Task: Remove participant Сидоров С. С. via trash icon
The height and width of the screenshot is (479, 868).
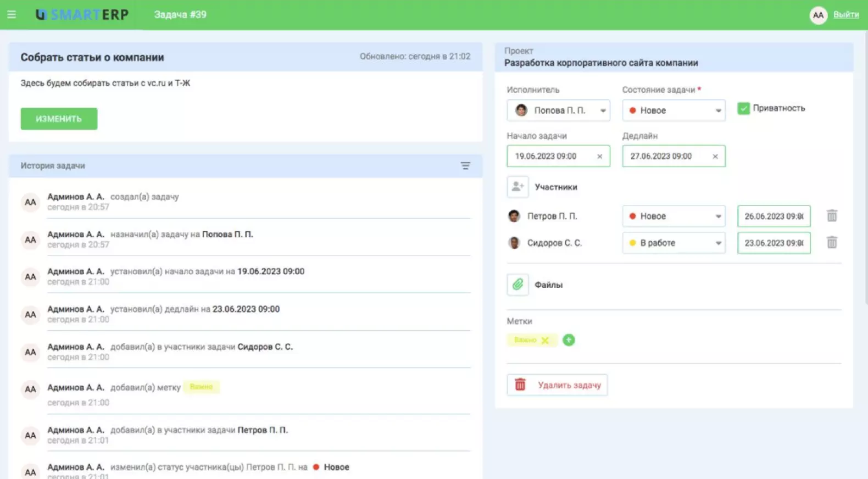Action: (832, 242)
